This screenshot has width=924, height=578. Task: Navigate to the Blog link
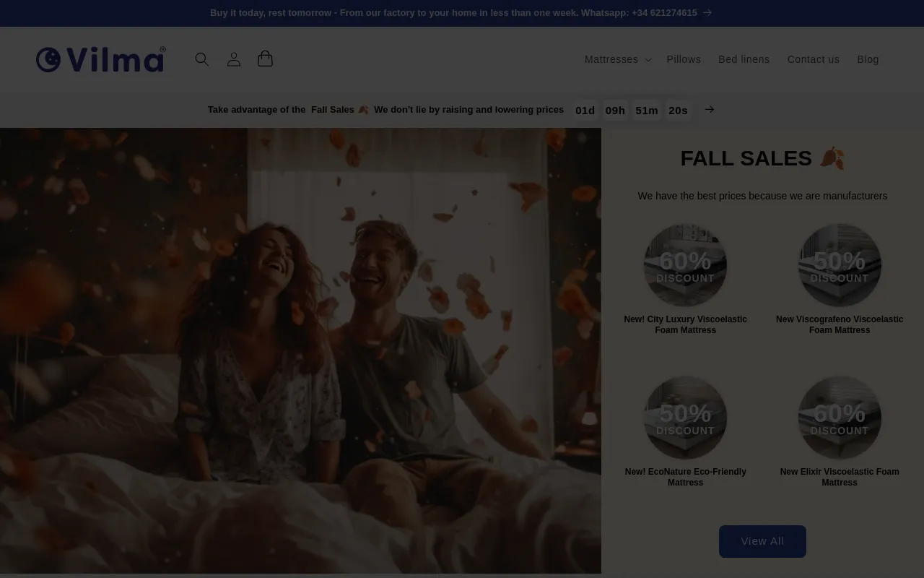(x=868, y=59)
